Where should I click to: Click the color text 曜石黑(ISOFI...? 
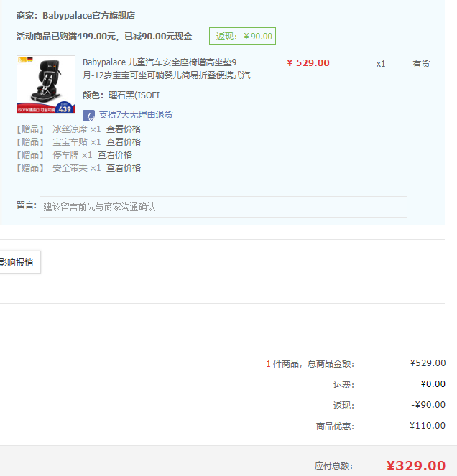point(138,95)
